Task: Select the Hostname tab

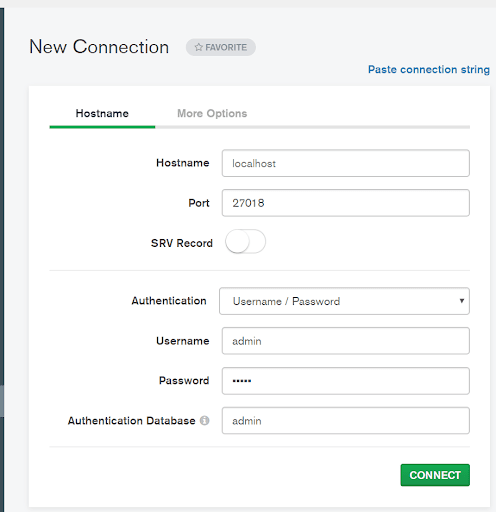Action: point(102,113)
